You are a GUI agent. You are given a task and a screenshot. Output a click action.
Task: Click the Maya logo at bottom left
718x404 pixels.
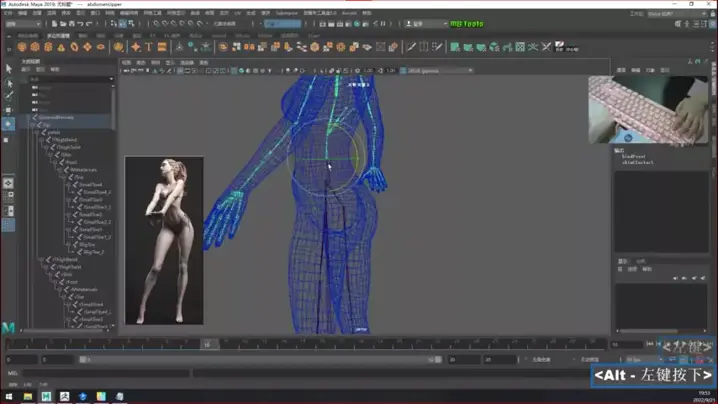click(x=8, y=328)
